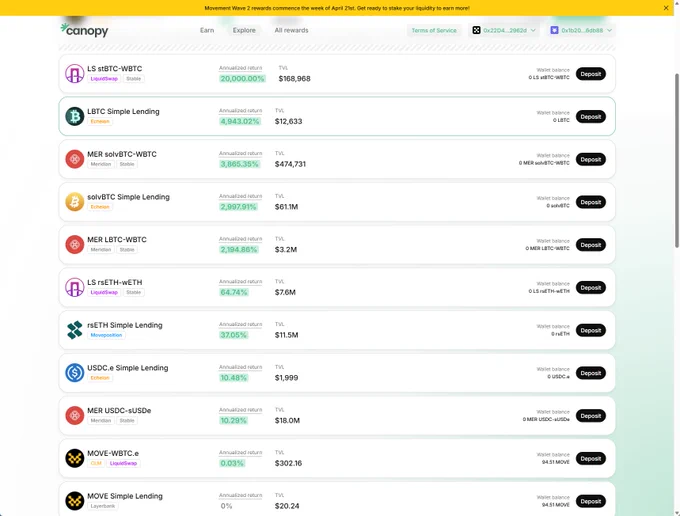Image resolution: width=680 pixels, height=516 pixels.
Task: Click the page vertical scrollbar
Action: 677,160
